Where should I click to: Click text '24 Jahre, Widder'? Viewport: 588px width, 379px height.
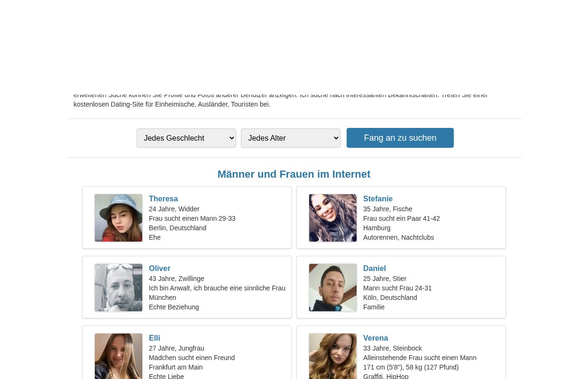[x=174, y=209]
